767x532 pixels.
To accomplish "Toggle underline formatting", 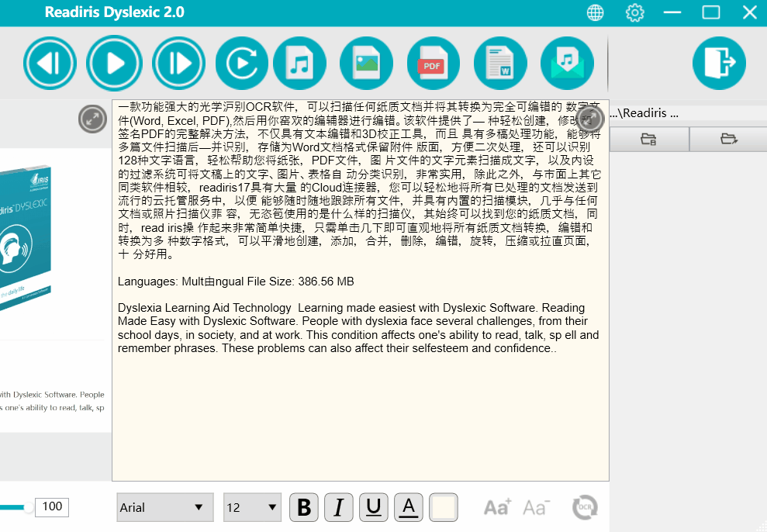I will pos(374,507).
